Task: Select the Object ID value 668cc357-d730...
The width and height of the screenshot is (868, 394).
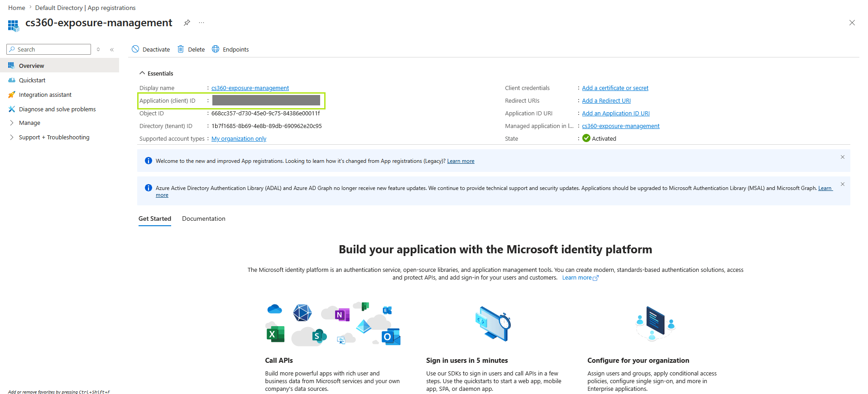Action: 266,114
